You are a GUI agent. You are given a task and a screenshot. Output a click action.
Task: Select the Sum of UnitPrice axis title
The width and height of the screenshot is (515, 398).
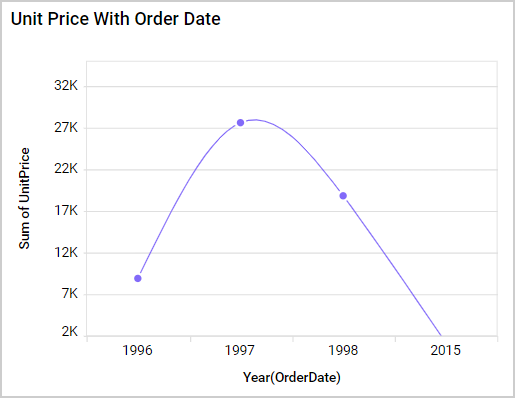point(24,198)
